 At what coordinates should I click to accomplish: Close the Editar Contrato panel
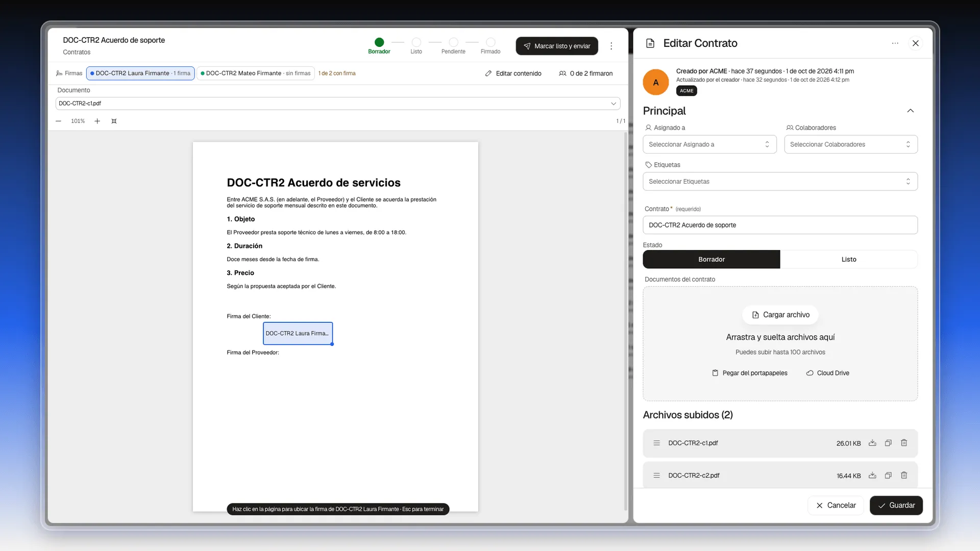pyautogui.click(x=916, y=43)
